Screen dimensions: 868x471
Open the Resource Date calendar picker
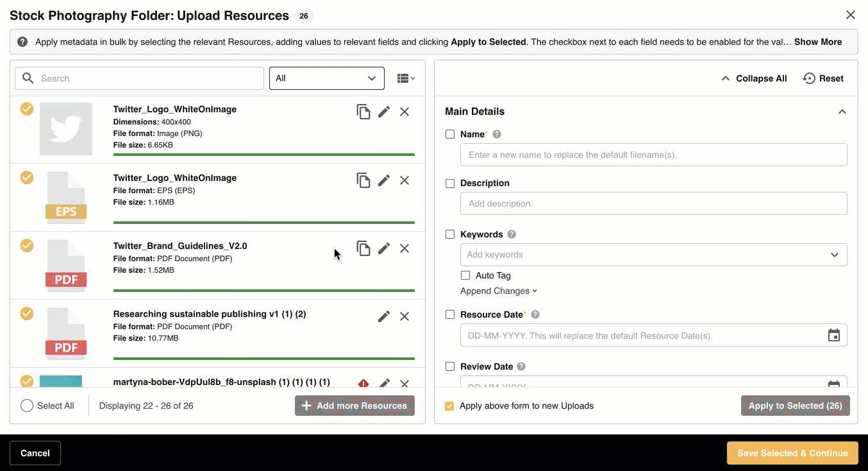(833, 336)
